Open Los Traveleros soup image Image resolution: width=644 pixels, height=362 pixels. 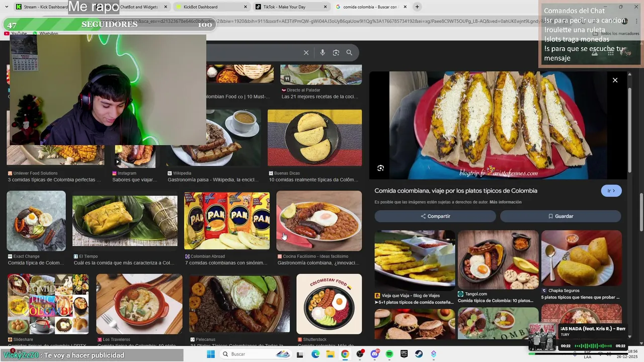(139, 304)
